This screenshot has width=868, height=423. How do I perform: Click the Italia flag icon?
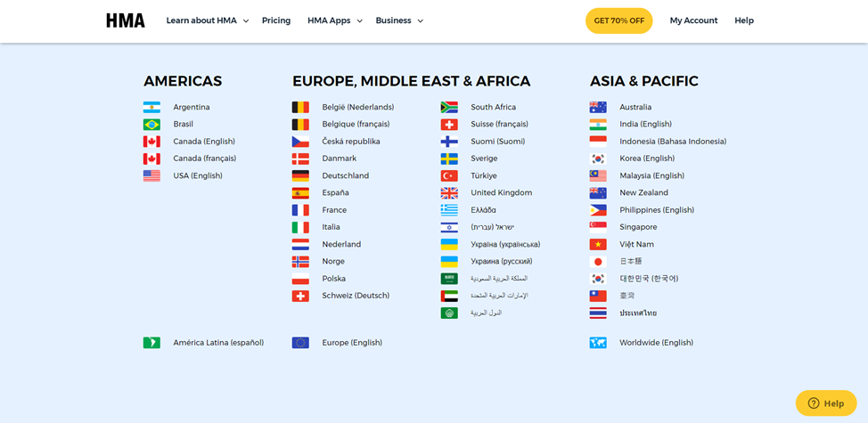[300, 227]
